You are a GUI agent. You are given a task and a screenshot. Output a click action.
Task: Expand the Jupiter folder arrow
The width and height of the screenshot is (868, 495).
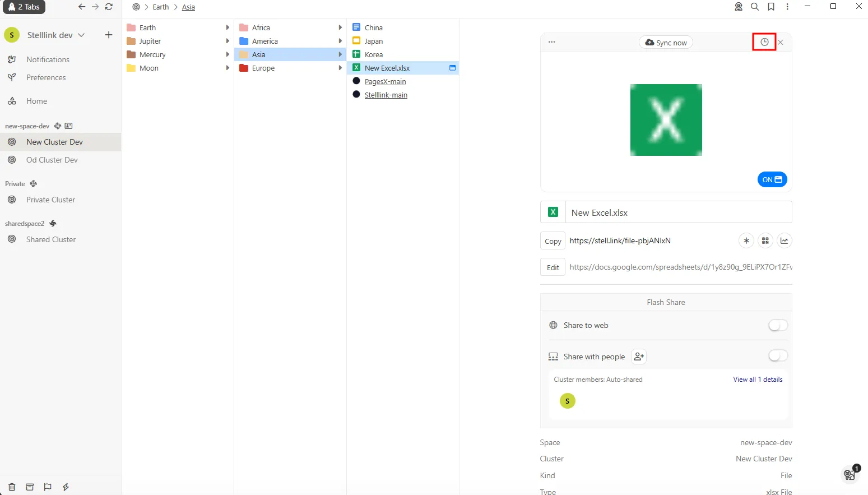pyautogui.click(x=227, y=41)
